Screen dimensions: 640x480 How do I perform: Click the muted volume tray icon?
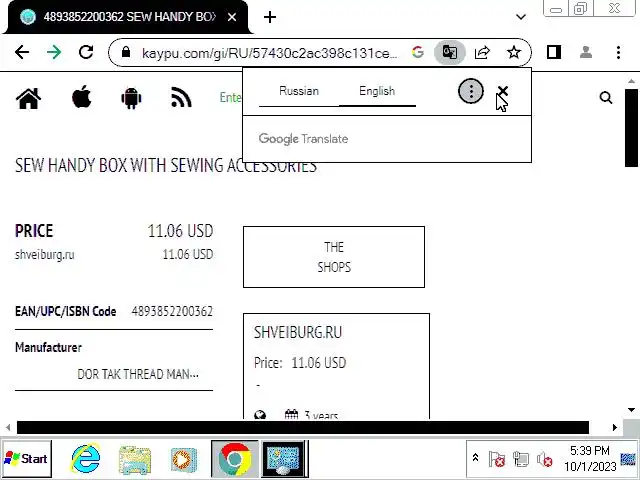pos(545,460)
